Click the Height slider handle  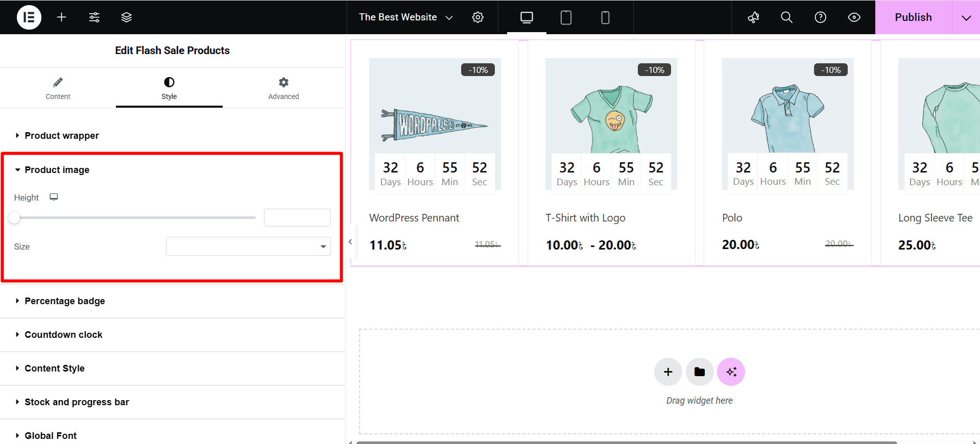tap(14, 218)
